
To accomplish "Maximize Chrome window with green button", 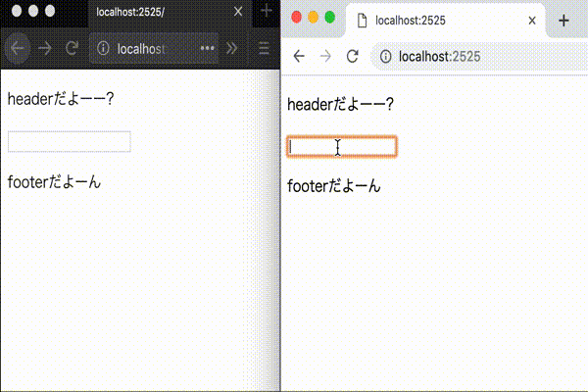I will (x=330, y=18).
